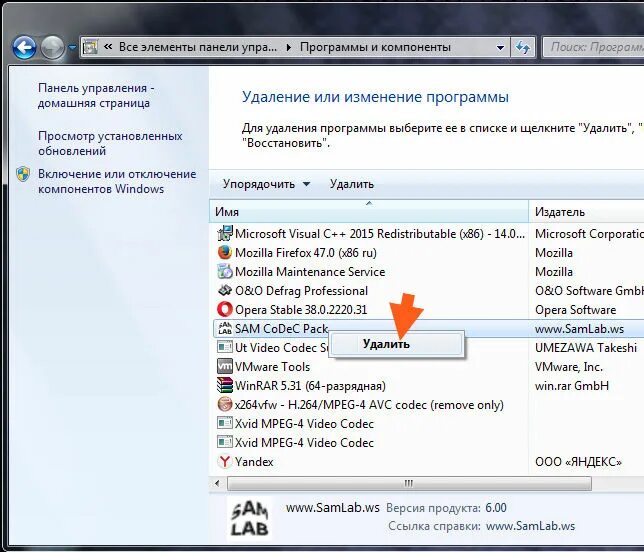
Task: Select 'WinRAR 5.31 (64-разрядная)' entry
Action: [310, 386]
